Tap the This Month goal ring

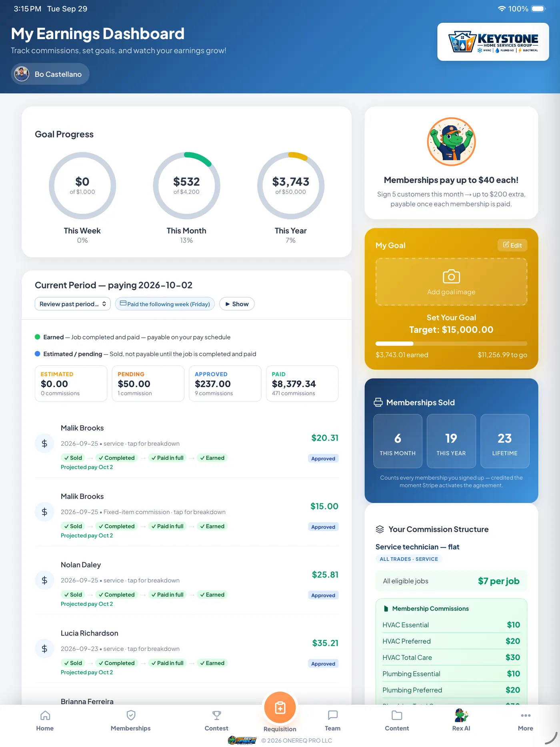[186, 186]
